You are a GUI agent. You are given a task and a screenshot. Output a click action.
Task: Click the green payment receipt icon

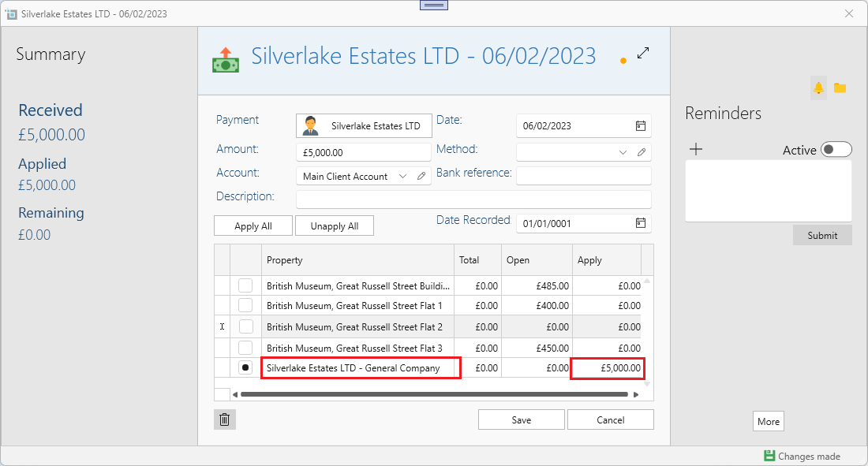coord(226,60)
